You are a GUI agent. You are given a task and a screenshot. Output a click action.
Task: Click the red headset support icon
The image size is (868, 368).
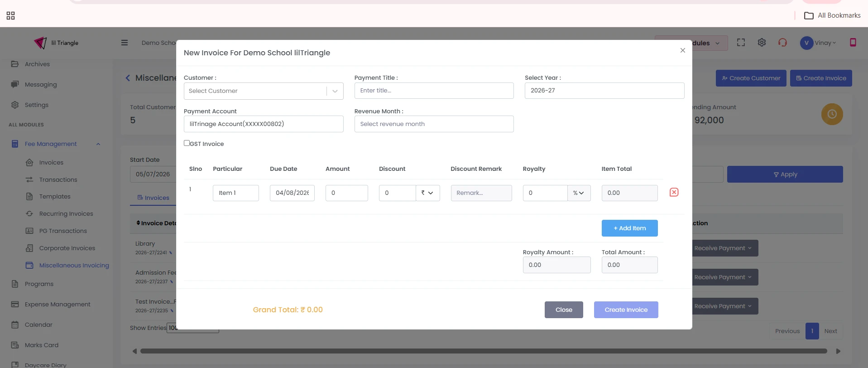pos(782,43)
